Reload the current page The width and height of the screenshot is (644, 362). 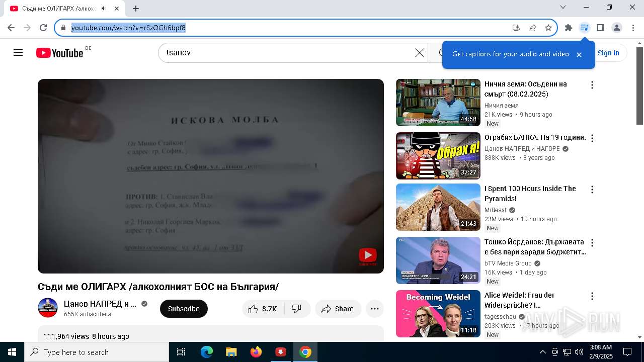(43, 28)
